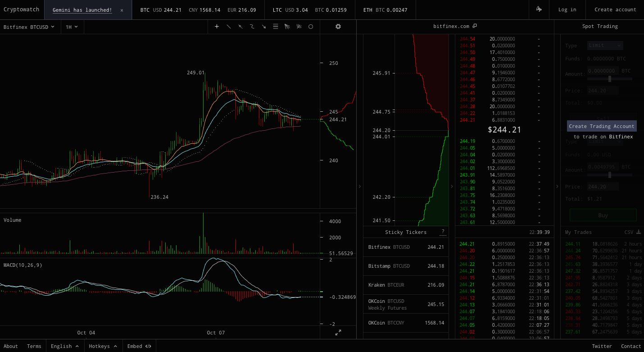Collapse the order book panel arrow
The height and width of the screenshot is (352, 644).
557,186
